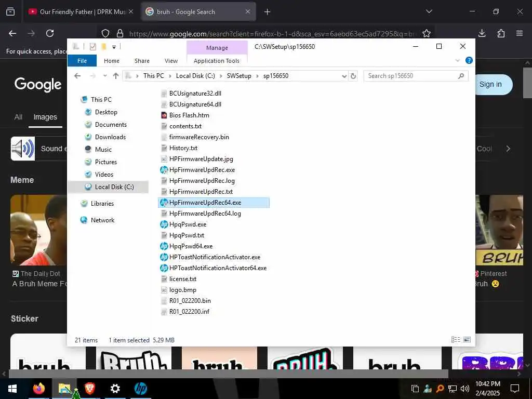Image resolution: width=532 pixels, height=399 pixels.
Task: Select file firmwareRecovery.bin
Action: (199, 137)
